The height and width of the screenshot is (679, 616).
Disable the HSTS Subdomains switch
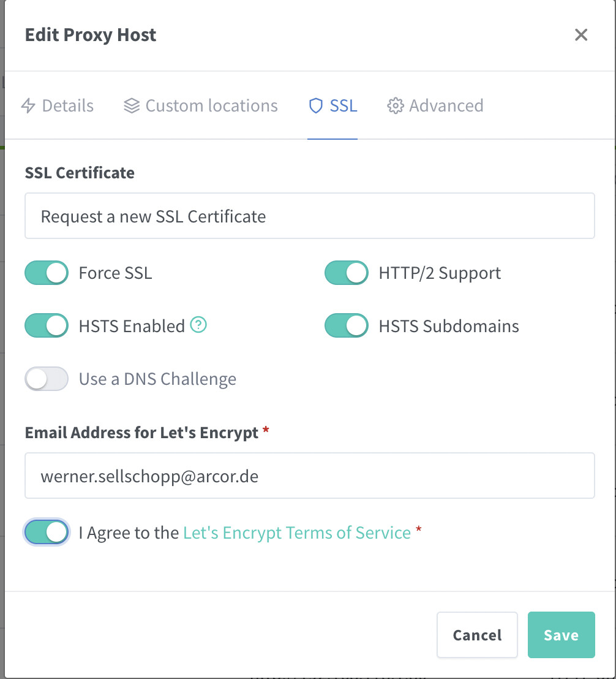point(347,325)
